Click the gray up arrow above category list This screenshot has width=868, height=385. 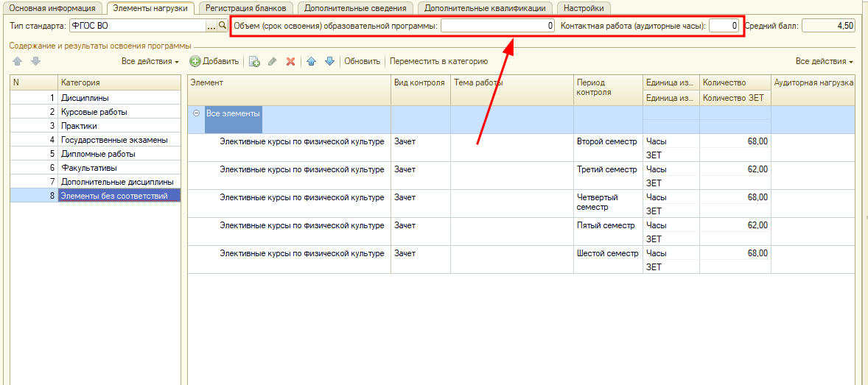[17, 61]
